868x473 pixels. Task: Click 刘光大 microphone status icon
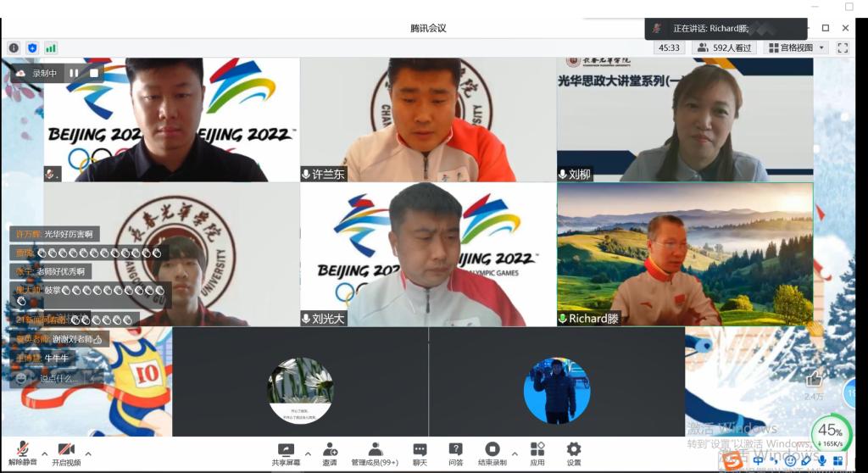(x=305, y=319)
